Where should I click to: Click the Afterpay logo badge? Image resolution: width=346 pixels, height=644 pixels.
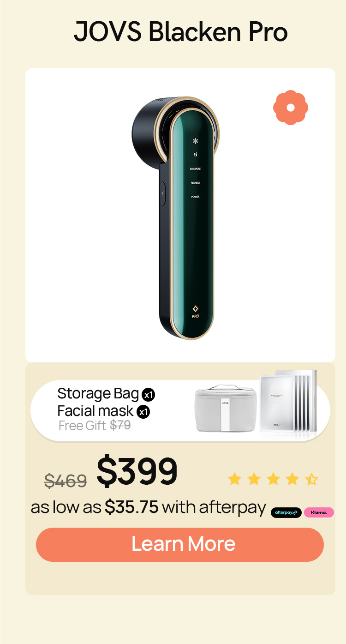tap(286, 512)
